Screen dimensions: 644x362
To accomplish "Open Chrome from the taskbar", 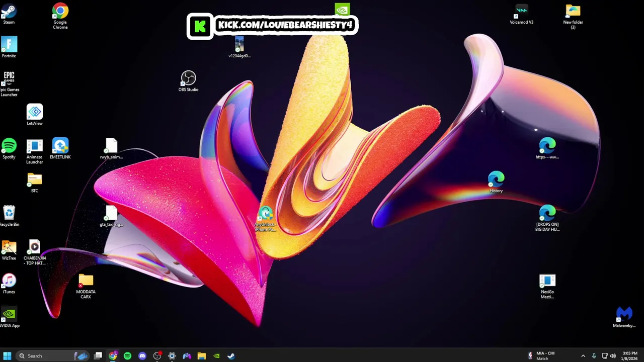I will [113, 356].
